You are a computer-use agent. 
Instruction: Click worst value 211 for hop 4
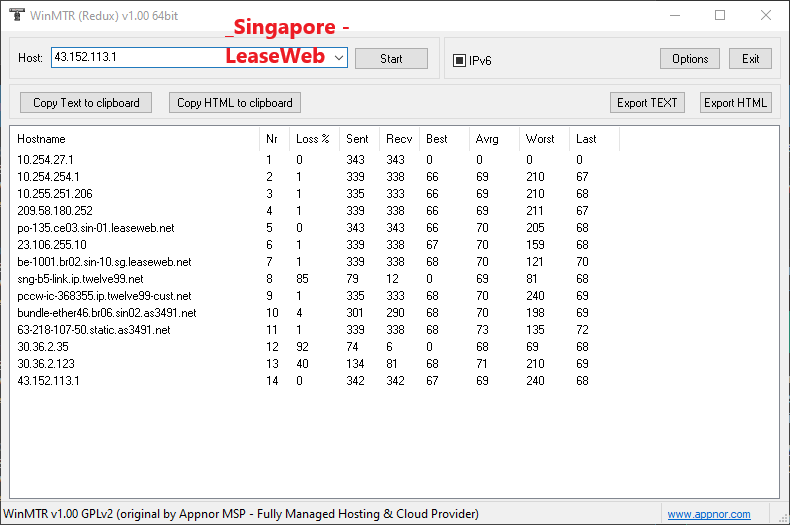535,211
